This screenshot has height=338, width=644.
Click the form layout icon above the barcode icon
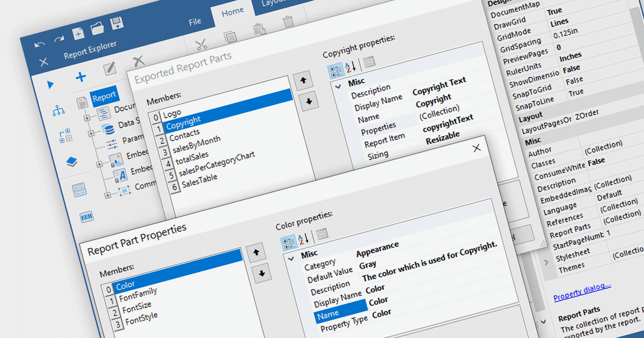[x=79, y=189]
